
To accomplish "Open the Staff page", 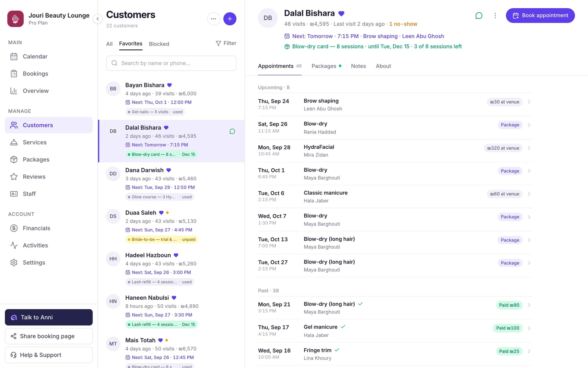I will tap(49, 194).
